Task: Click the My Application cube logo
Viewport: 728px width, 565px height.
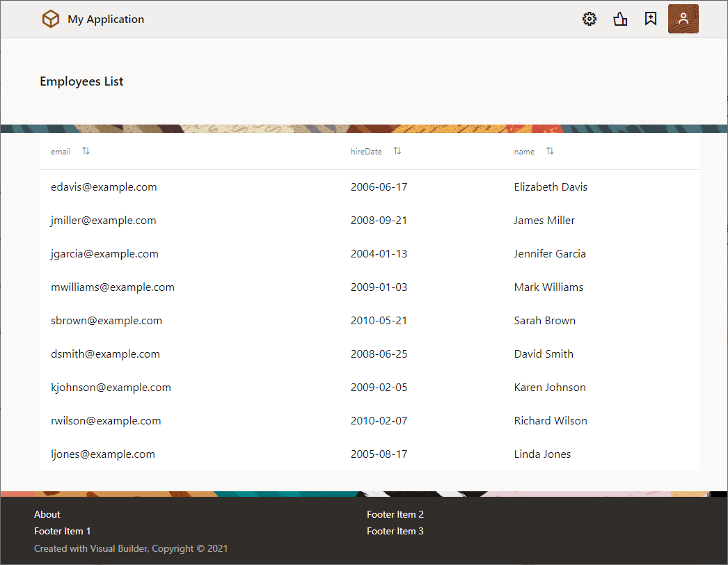Action: tap(51, 19)
